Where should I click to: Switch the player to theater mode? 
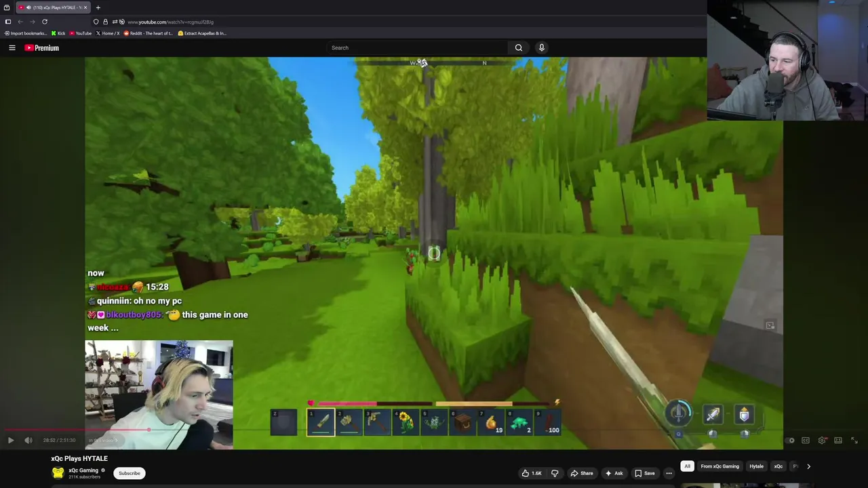[838, 441]
